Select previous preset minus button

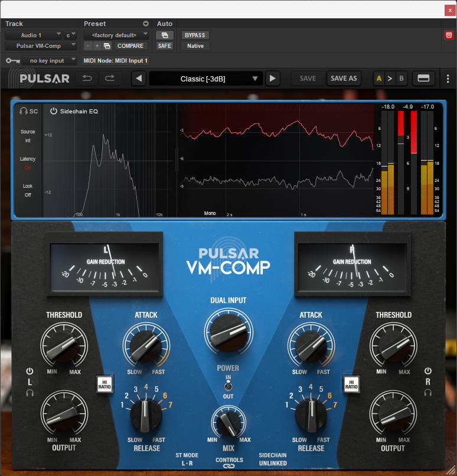[88, 46]
